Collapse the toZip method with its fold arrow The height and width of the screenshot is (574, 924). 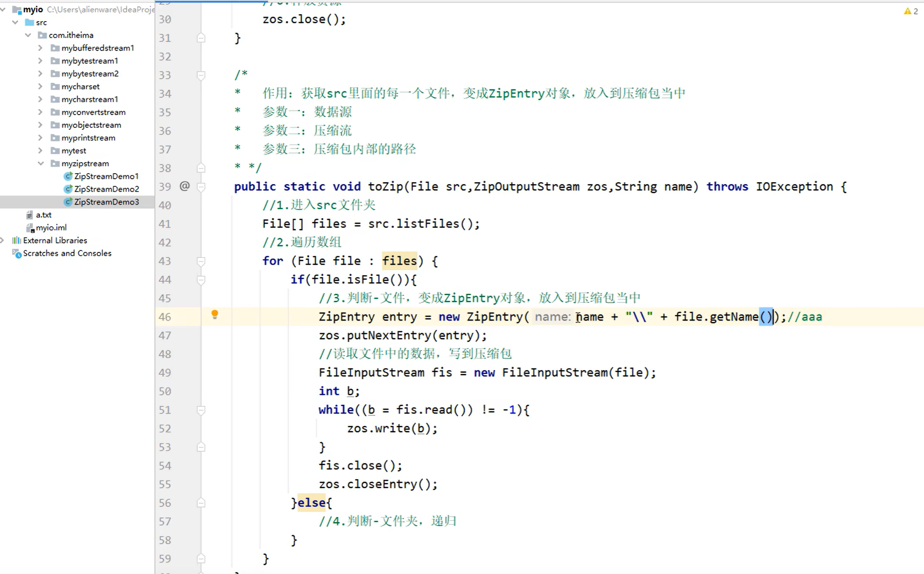(200, 186)
